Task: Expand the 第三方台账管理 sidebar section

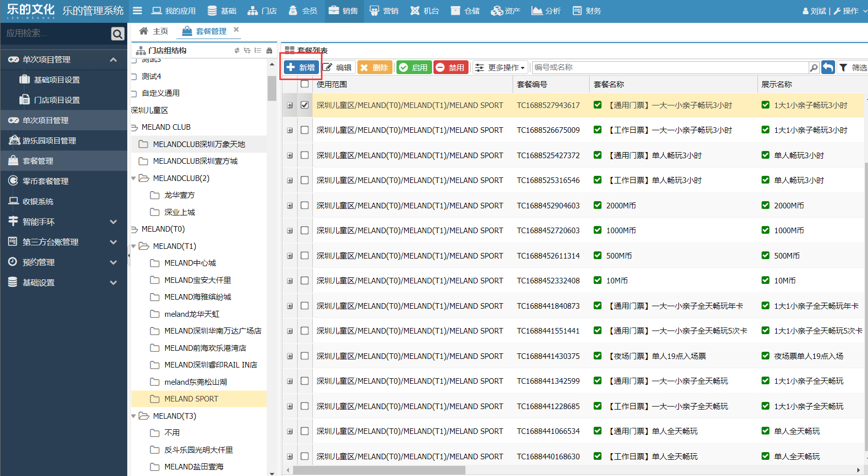Action: pos(113,242)
